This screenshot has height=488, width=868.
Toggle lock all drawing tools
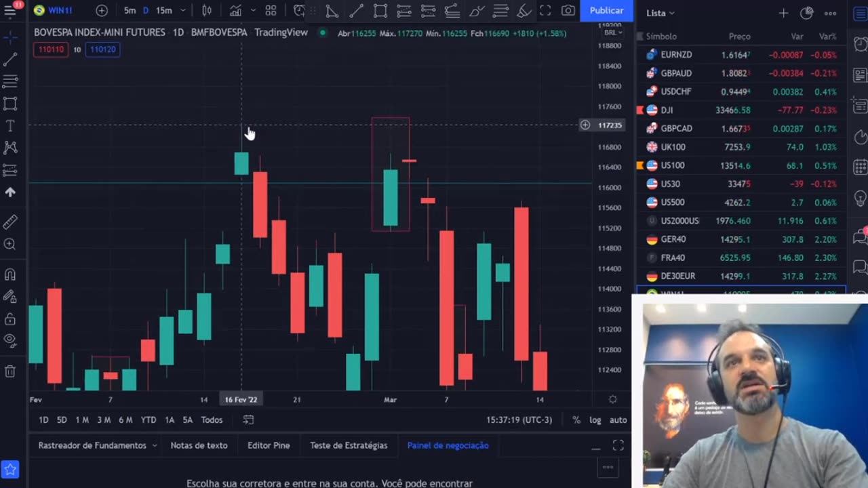pyautogui.click(x=10, y=319)
